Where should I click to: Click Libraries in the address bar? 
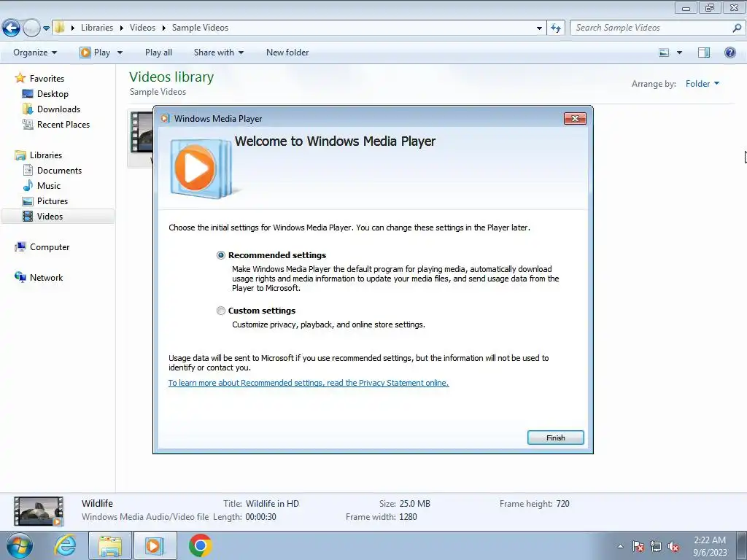point(97,28)
